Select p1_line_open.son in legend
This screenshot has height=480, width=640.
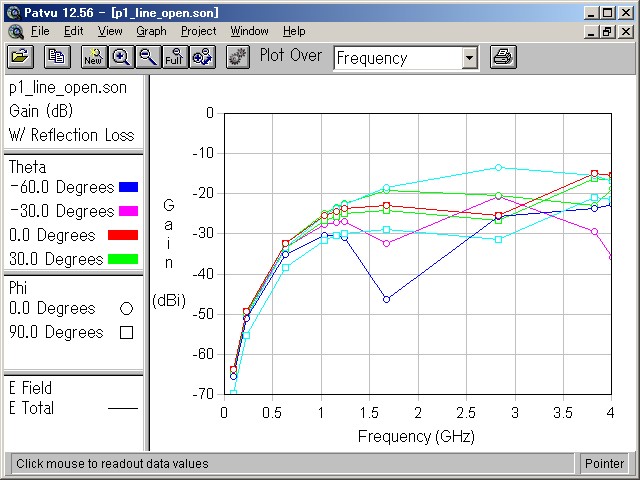pos(68,88)
